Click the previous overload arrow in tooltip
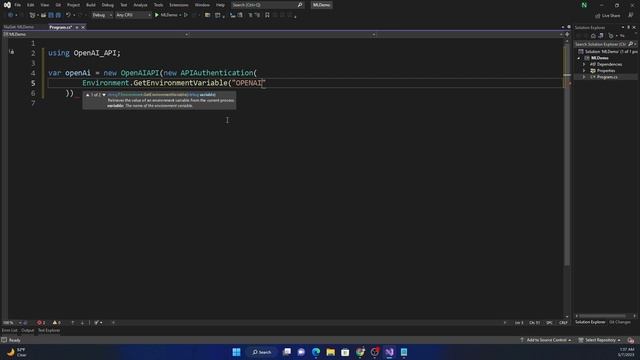 (87, 95)
